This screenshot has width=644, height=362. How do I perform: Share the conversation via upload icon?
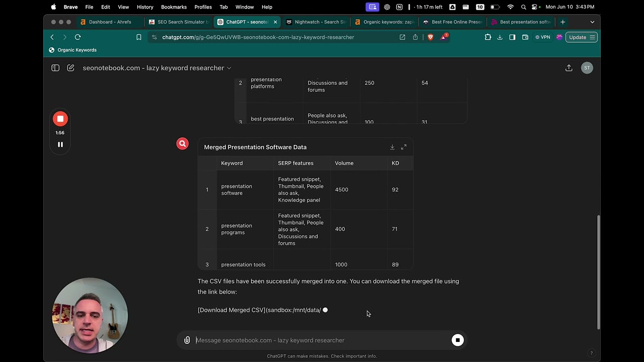(569, 68)
